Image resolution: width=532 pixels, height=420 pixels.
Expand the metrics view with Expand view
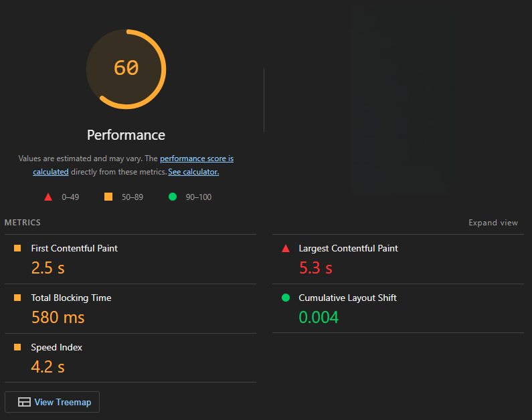(x=493, y=223)
